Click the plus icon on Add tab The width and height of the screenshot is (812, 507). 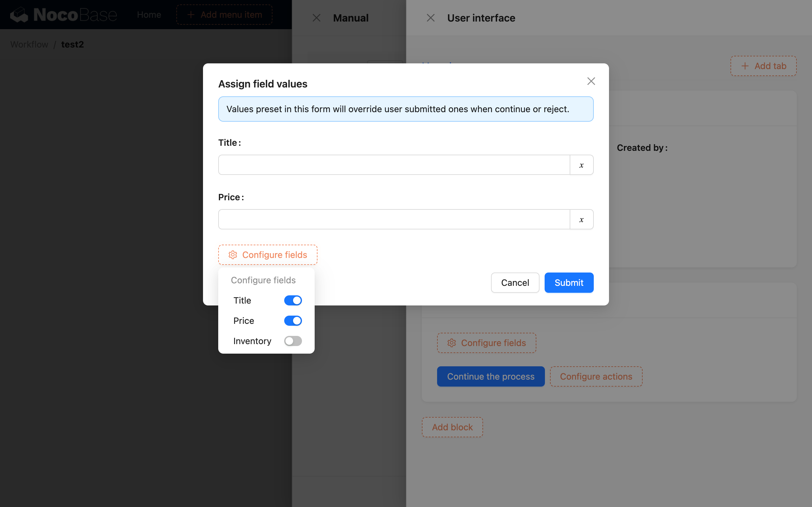745,66
